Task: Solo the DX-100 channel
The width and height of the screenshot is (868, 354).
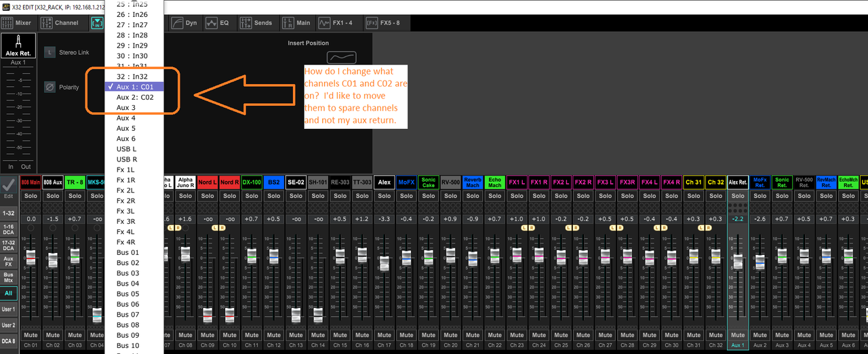Action: tap(252, 196)
